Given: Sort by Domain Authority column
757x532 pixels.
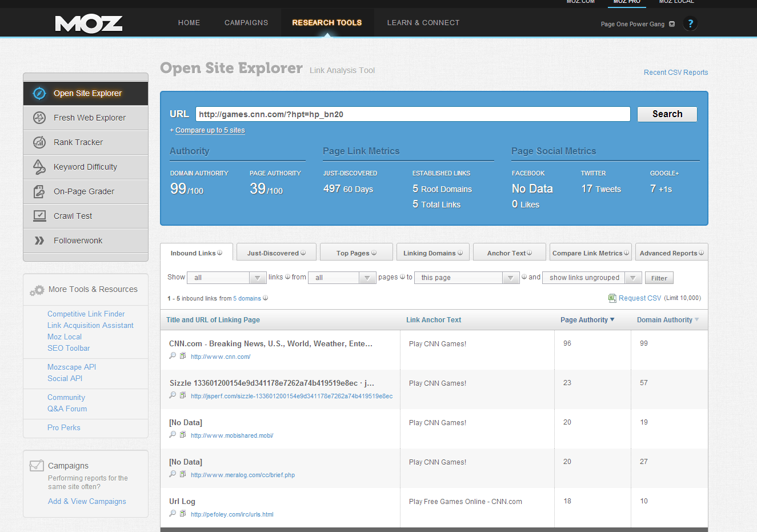Looking at the screenshot, I should coord(668,320).
